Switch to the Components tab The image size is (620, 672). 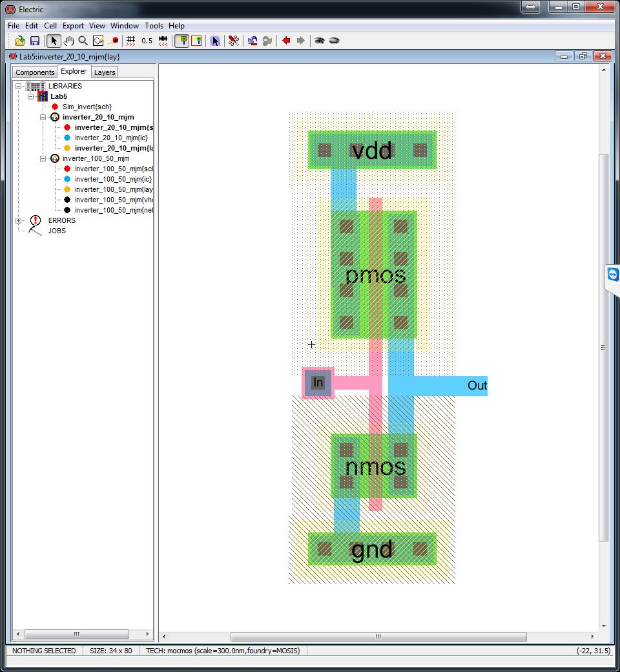(x=34, y=72)
